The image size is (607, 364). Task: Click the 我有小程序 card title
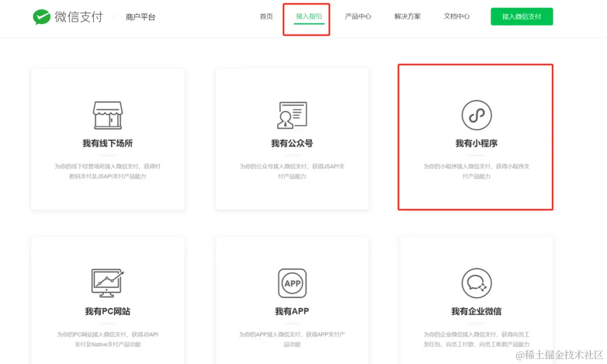pyautogui.click(x=477, y=143)
